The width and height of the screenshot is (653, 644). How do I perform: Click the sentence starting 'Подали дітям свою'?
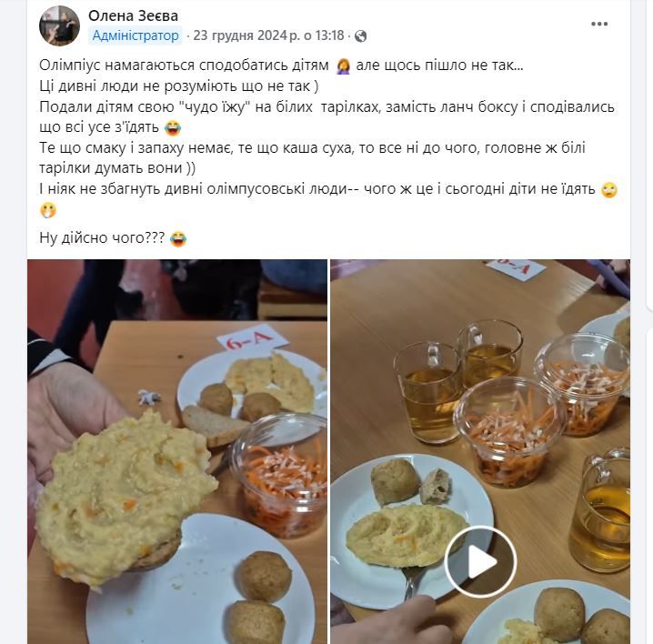[x=326, y=116]
